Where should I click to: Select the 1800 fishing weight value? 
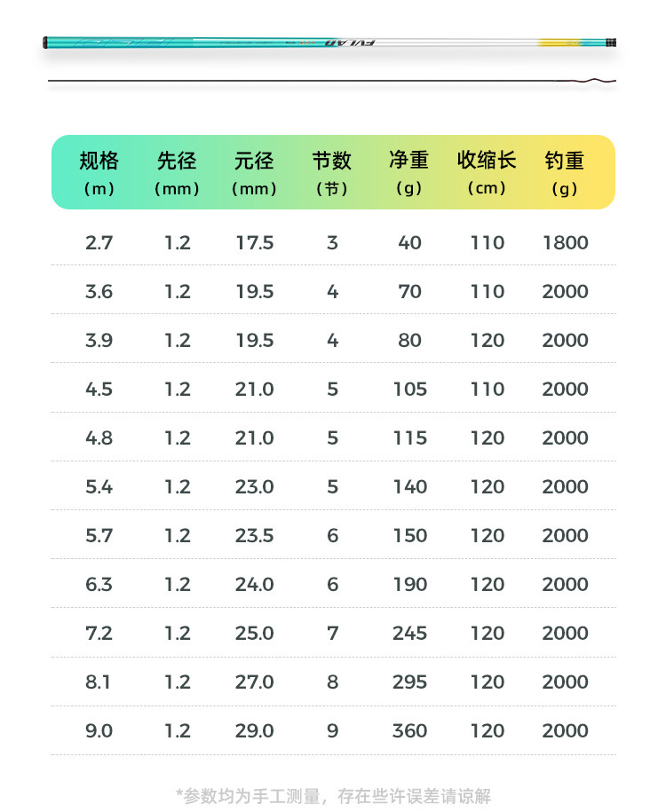[565, 242]
